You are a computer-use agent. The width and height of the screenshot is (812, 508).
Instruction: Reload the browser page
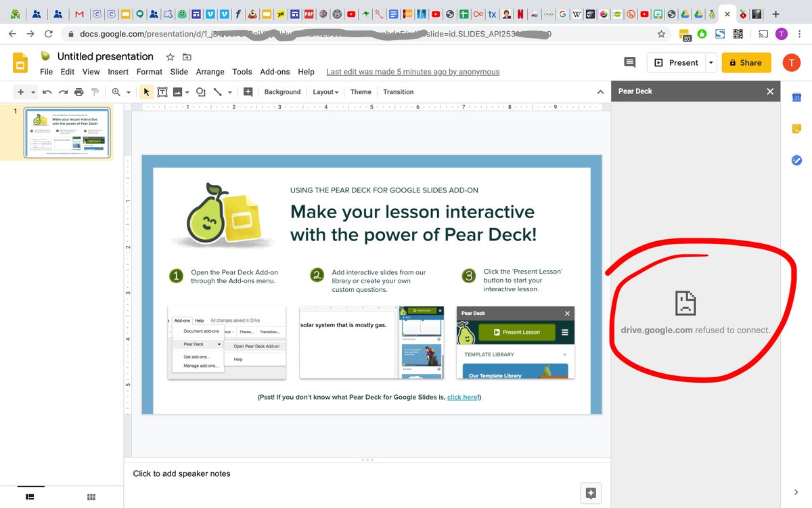click(x=49, y=34)
